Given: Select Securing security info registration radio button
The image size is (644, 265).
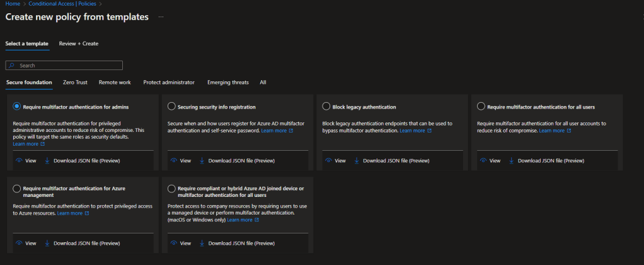Looking at the screenshot, I should click(172, 107).
